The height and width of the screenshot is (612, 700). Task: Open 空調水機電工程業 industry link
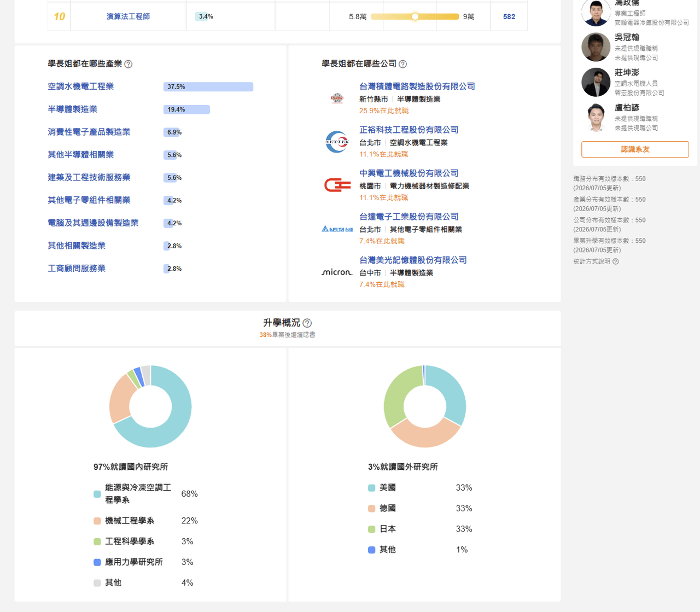(81, 86)
